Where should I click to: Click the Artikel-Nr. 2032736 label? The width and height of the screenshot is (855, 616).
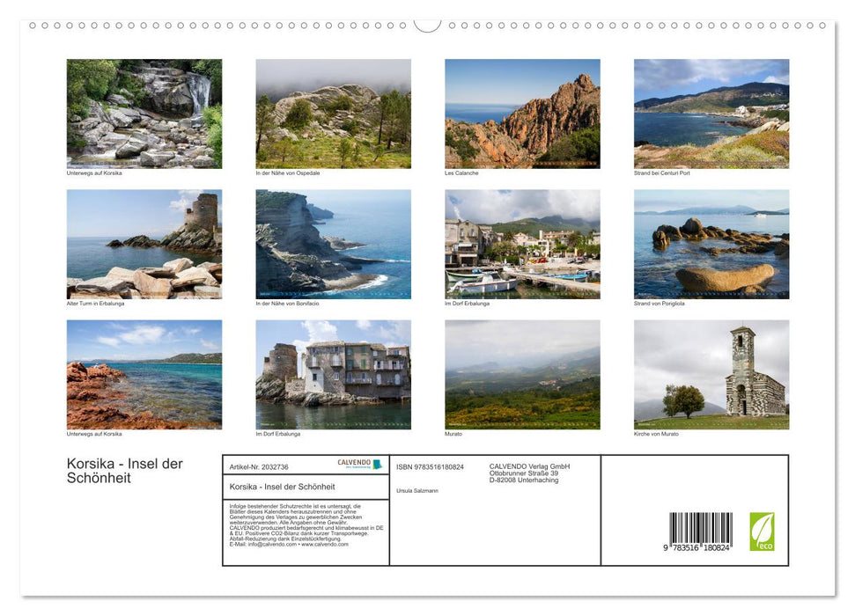click(259, 466)
